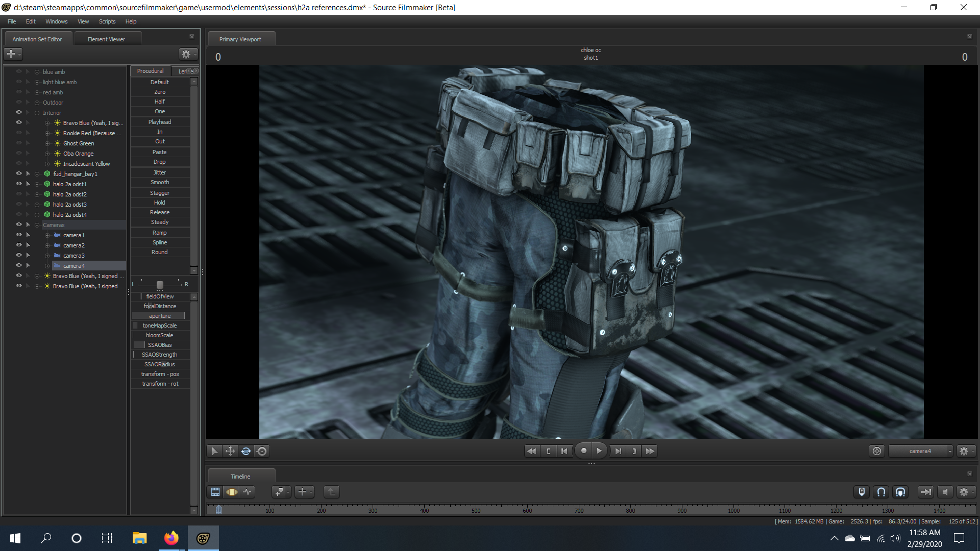
Task: Toggle timeline snap-to-frame magnet button
Action: (x=900, y=492)
